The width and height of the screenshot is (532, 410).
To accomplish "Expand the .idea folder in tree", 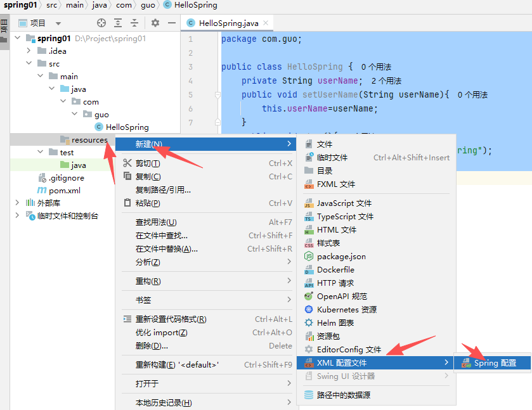I will point(29,51).
